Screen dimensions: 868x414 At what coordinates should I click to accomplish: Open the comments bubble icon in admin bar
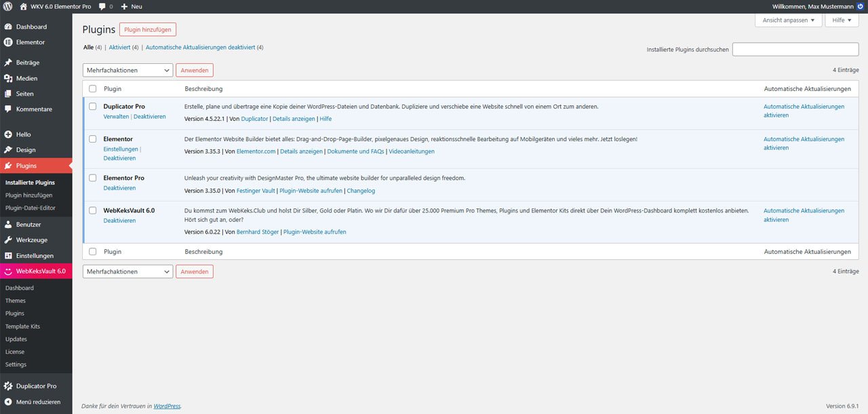(x=102, y=6)
